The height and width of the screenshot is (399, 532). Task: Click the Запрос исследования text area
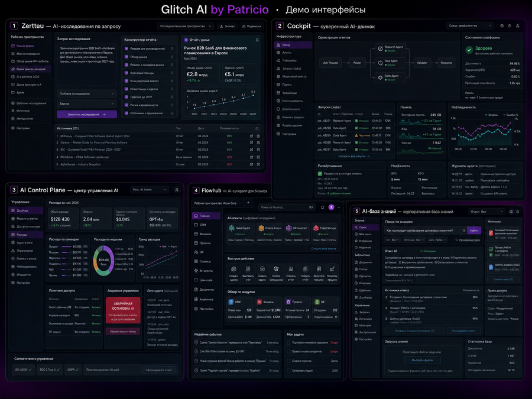pyautogui.click(x=87, y=65)
